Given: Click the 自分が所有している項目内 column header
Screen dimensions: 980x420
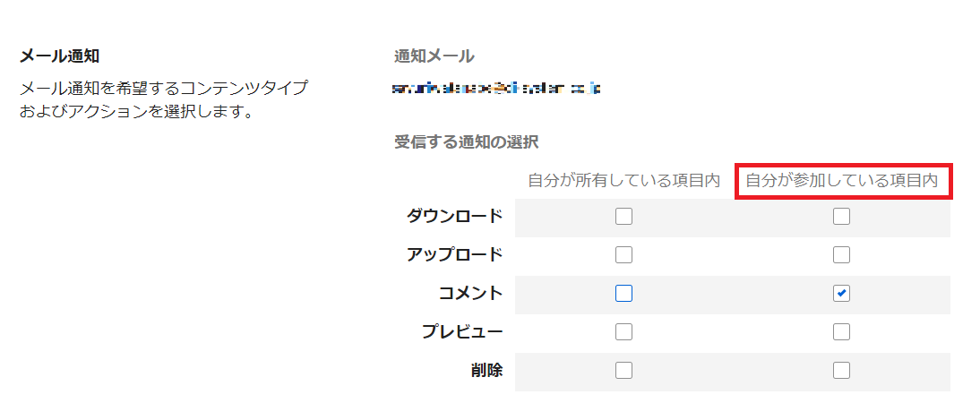Looking at the screenshot, I should pos(624,181).
